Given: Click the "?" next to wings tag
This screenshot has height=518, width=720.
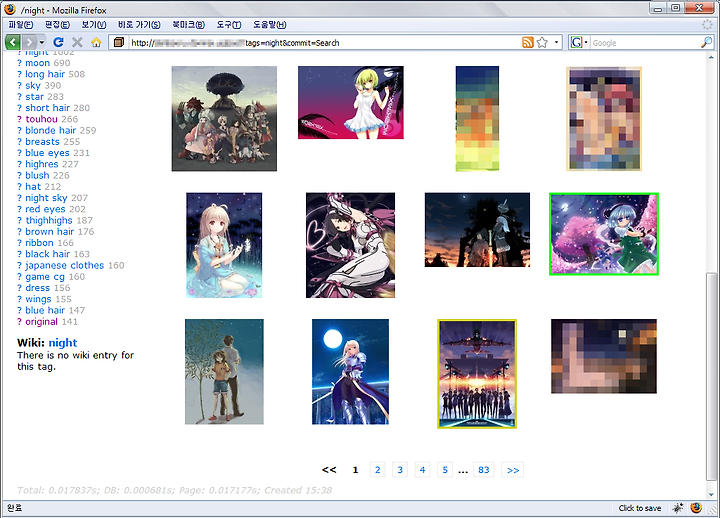Looking at the screenshot, I should click(19, 299).
